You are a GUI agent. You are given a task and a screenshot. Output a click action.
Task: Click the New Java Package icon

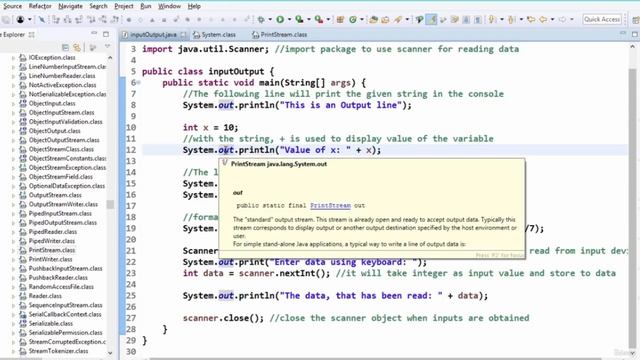coord(340,19)
